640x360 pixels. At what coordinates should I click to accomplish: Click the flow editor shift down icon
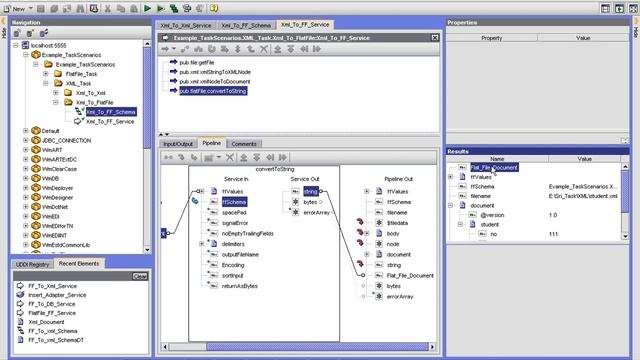(x=291, y=49)
